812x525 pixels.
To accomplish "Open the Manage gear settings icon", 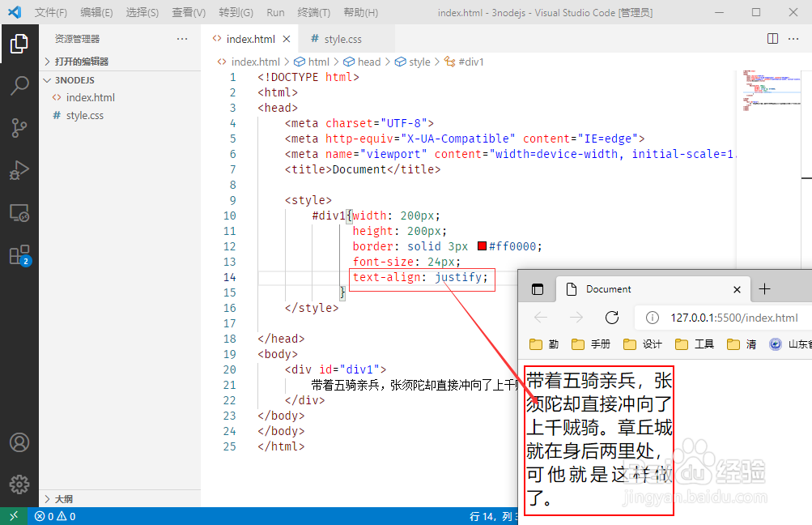I will [19, 484].
